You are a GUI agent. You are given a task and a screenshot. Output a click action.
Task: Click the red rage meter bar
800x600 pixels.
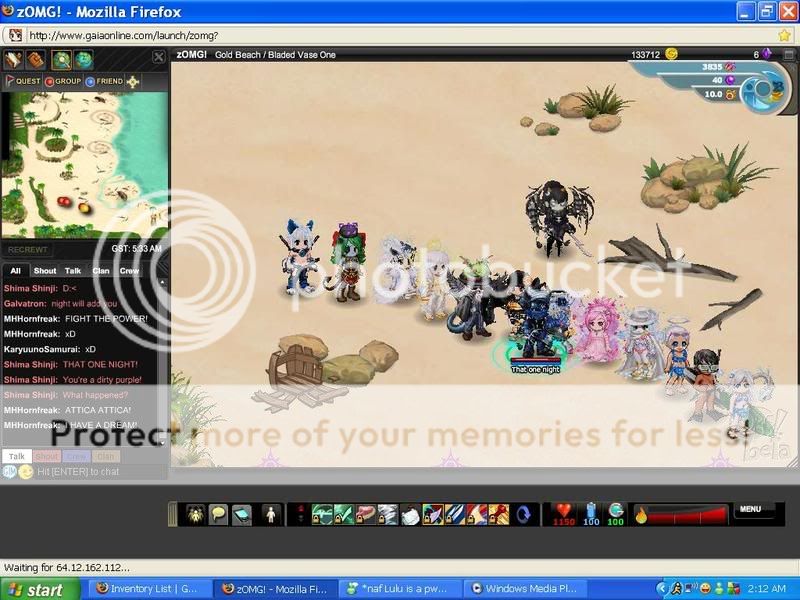pos(680,514)
